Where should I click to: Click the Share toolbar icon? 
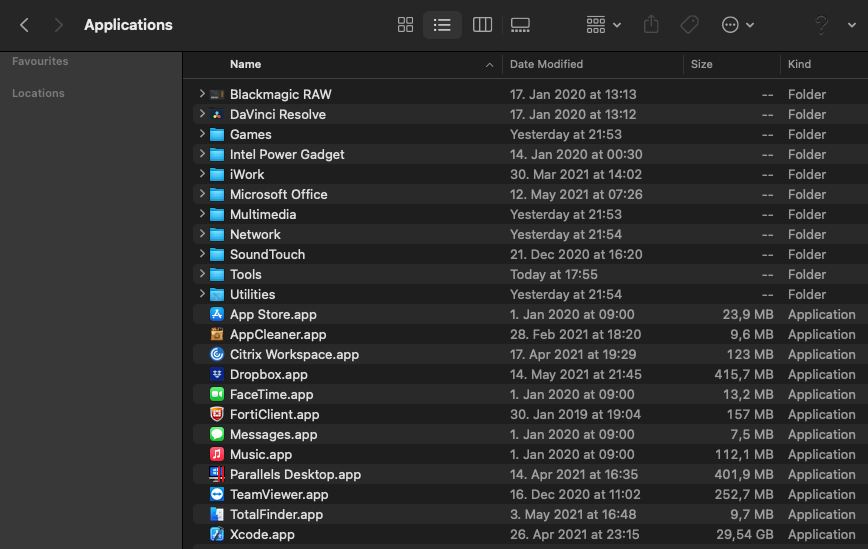click(651, 24)
